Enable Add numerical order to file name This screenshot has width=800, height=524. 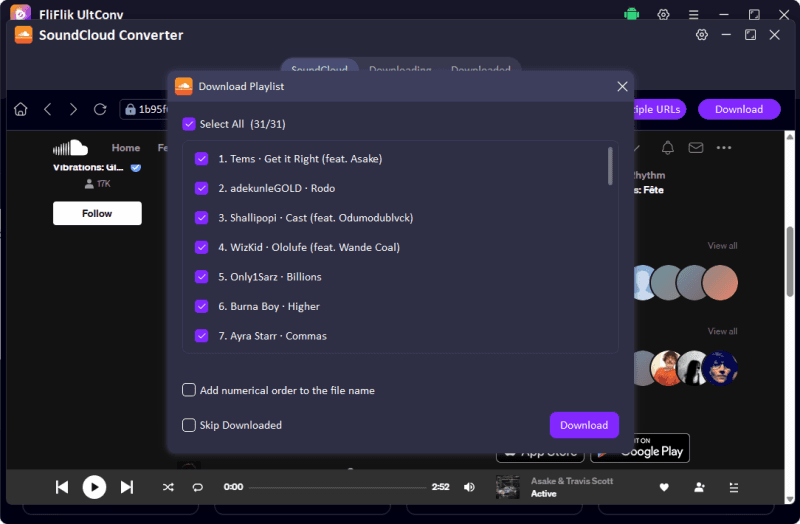(189, 390)
